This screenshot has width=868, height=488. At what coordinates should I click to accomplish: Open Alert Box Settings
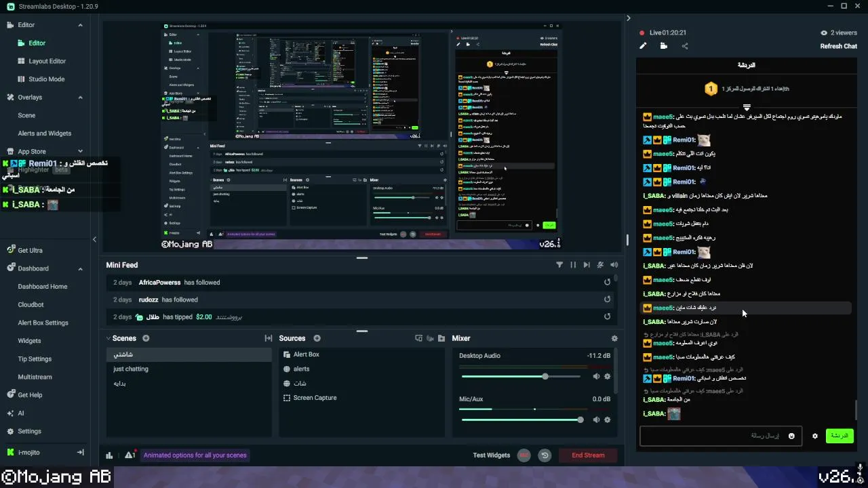click(x=43, y=323)
